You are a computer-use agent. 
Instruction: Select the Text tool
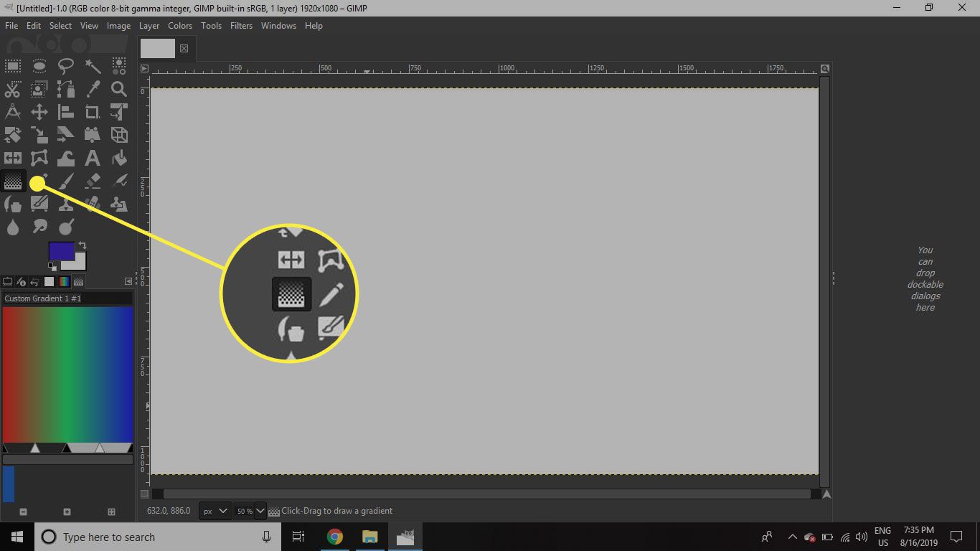click(x=93, y=158)
